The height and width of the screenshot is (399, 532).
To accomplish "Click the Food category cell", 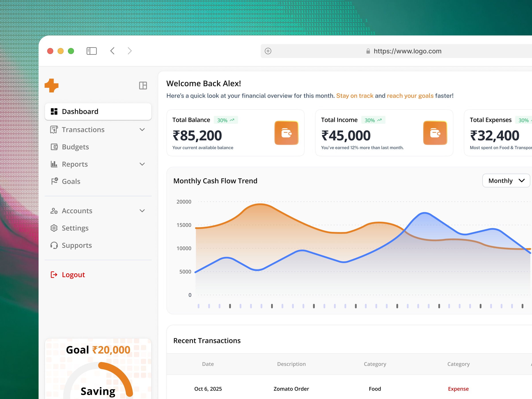I will (x=375, y=389).
